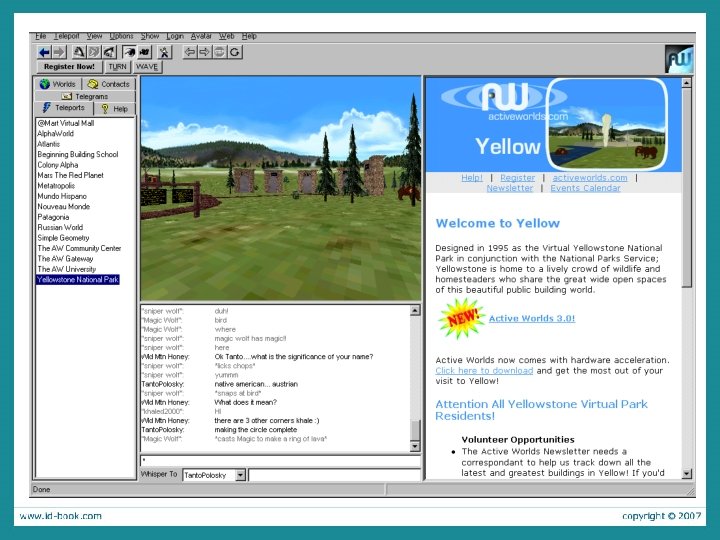Switch to the Worlds tab
Screen dimensions: 720x540
click(x=58, y=84)
